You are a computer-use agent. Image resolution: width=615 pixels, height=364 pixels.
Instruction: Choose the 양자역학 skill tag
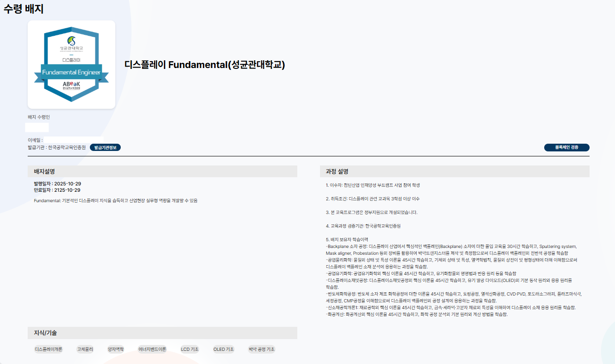tap(115, 349)
